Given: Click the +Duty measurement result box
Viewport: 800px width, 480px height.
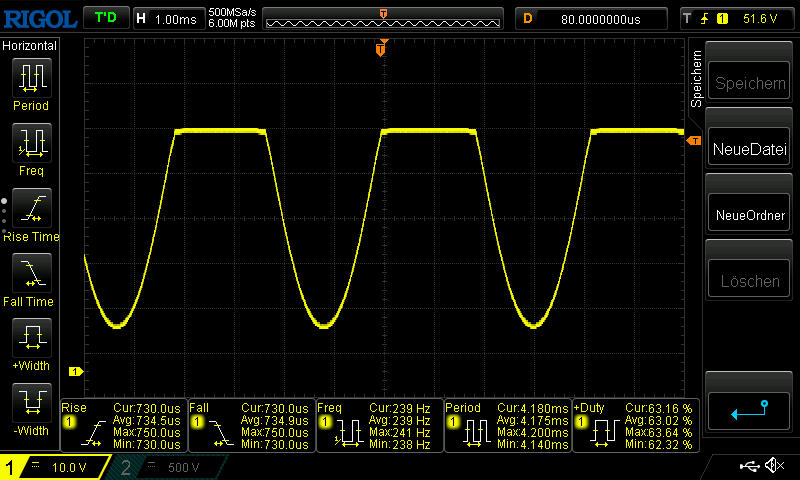Looking at the screenshot, I should pos(636,425).
